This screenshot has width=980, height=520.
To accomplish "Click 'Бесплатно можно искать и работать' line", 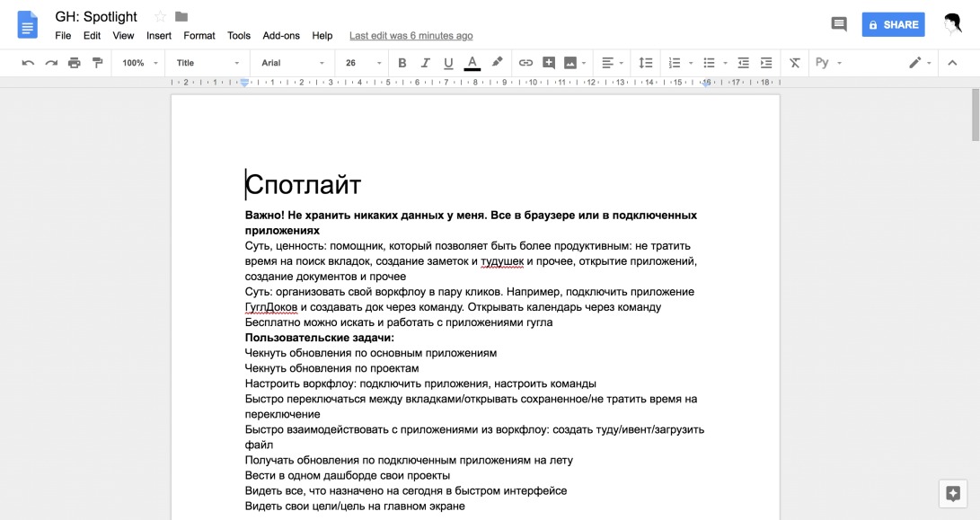I will [399, 322].
